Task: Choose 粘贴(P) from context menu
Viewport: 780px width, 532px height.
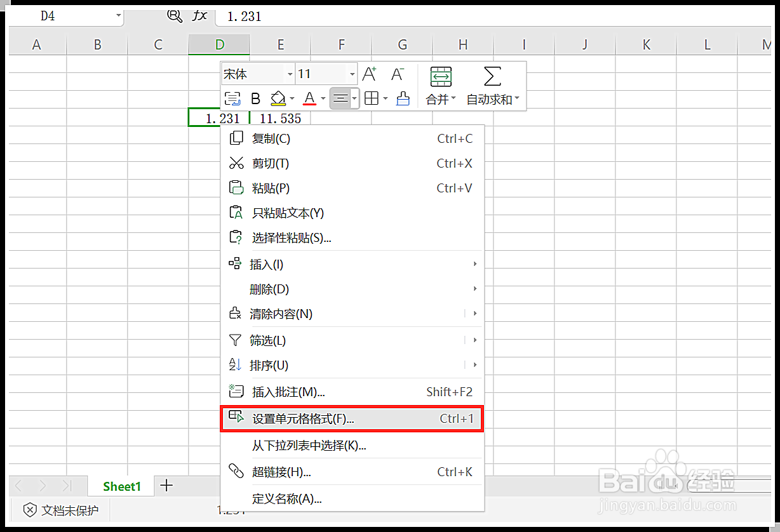Action: [353, 188]
